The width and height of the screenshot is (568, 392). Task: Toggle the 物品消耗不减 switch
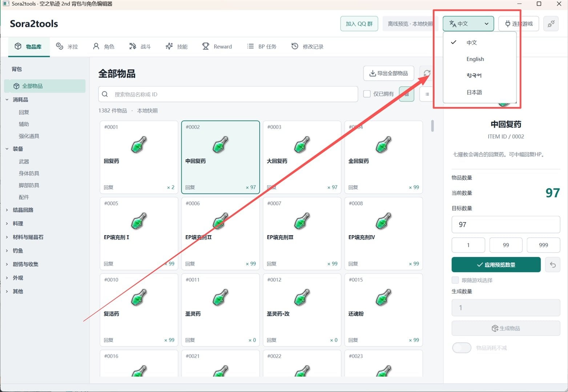tap(462, 348)
